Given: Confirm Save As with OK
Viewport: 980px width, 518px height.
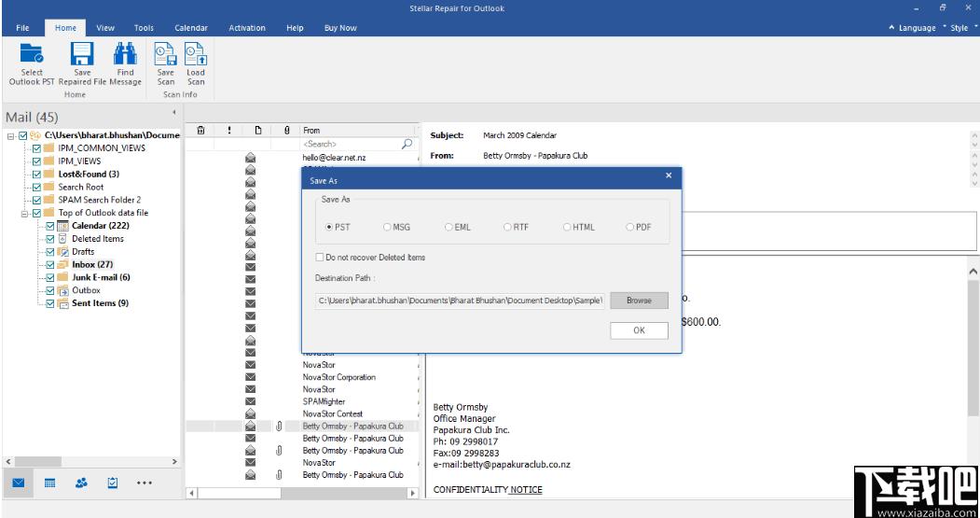Looking at the screenshot, I should tap(639, 330).
